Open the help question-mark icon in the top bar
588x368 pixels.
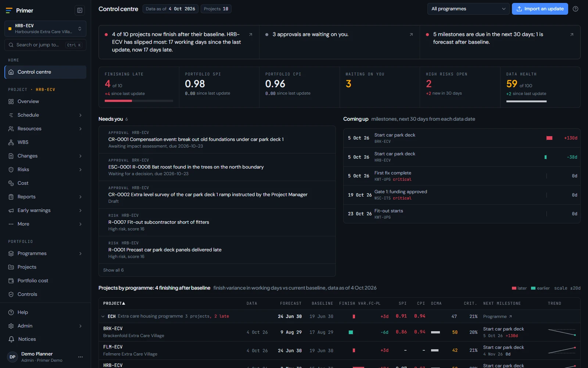[x=576, y=9]
